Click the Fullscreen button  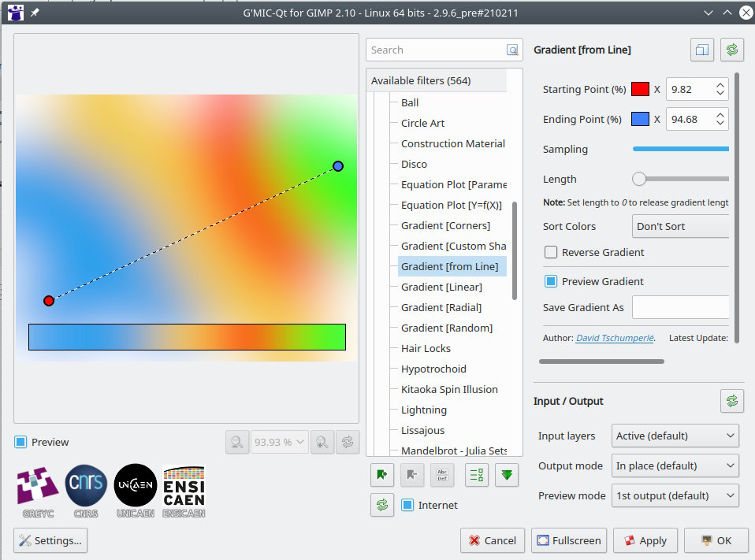click(x=569, y=540)
